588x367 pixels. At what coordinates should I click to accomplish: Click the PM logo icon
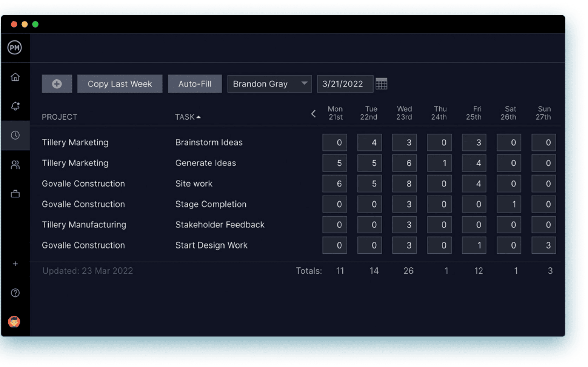(15, 48)
